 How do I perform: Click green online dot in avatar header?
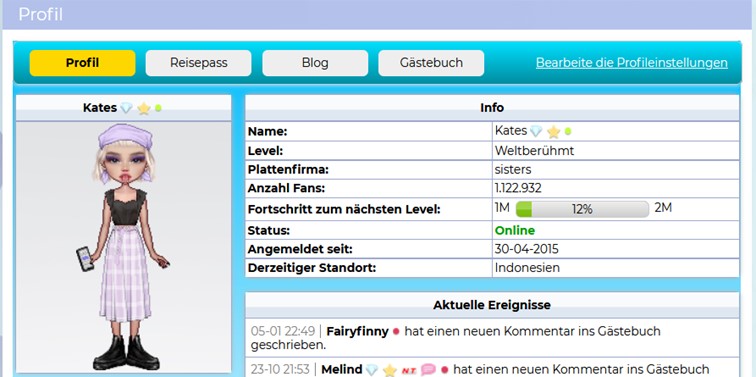tap(158, 108)
